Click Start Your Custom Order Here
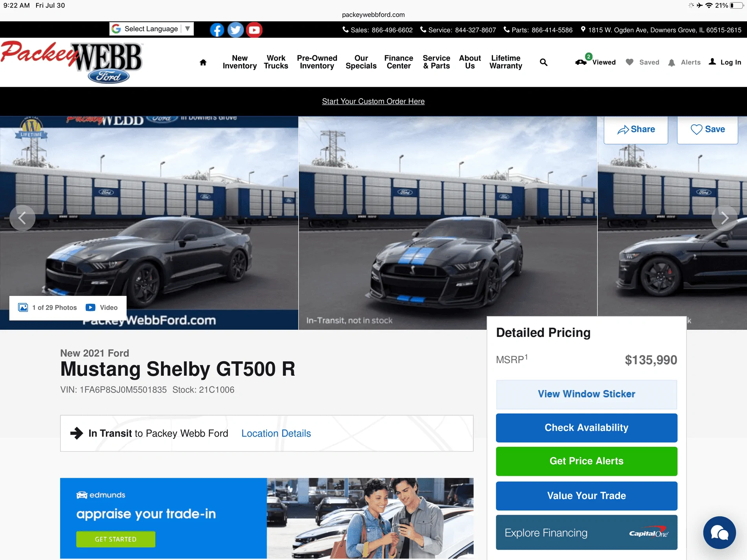Image resolution: width=747 pixels, height=560 pixels. pyautogui.click(x=373, y=101)
